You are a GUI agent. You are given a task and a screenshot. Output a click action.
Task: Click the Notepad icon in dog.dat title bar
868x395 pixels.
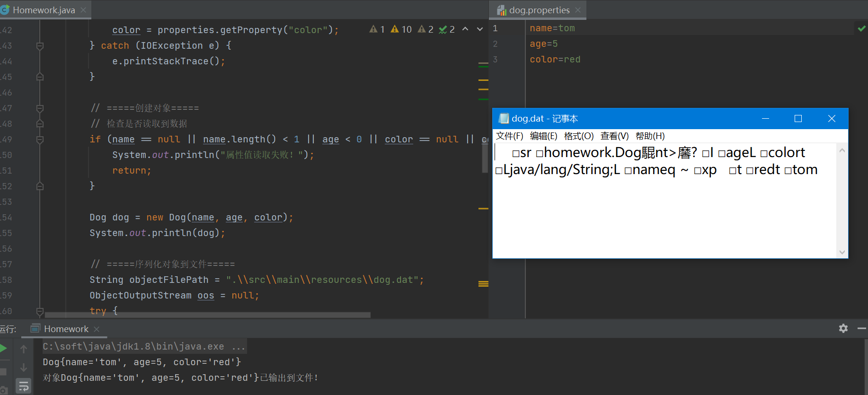pos(504,118)
